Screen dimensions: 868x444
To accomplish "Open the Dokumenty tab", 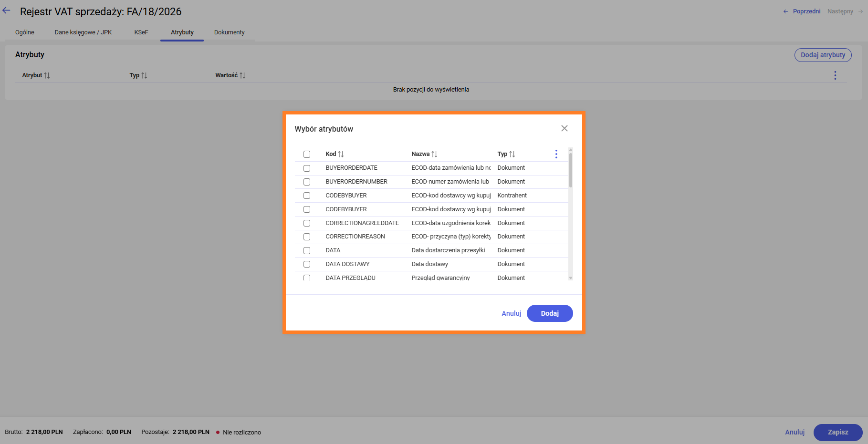I will coord(229,32).
